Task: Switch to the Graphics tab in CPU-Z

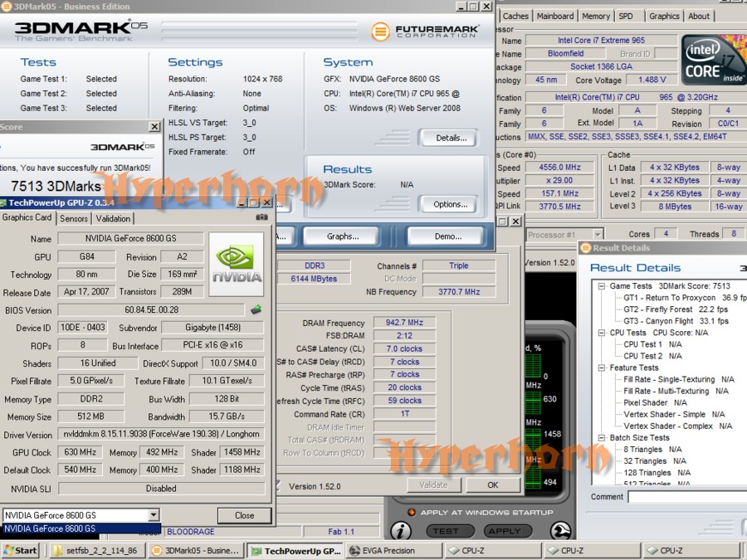Action: [664, 16]
